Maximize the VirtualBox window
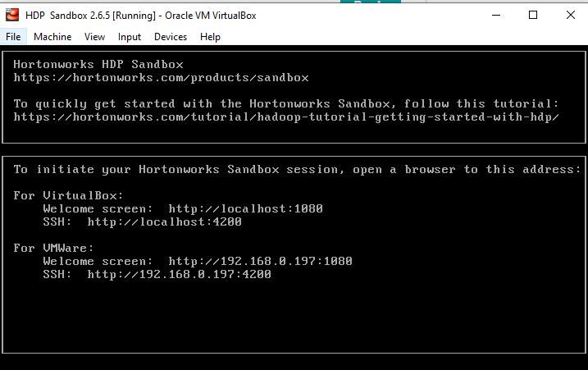Viewport: 588px width, 370px height. click(x=533, y=15)
